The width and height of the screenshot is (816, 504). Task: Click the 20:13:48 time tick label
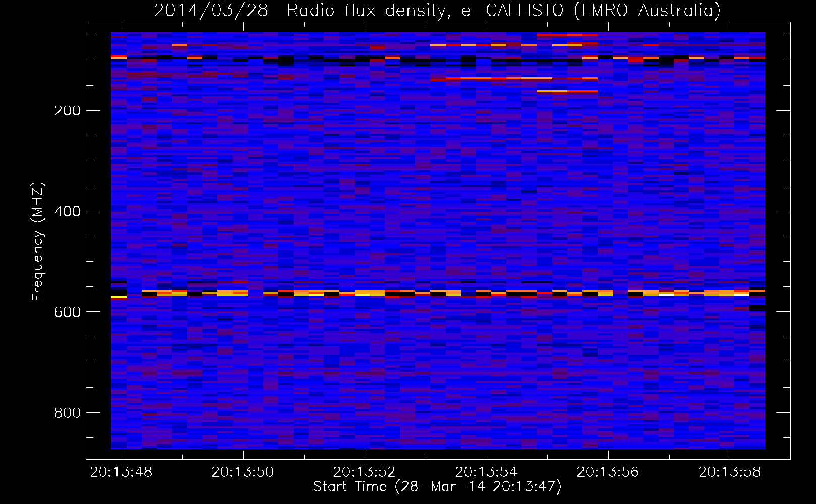pyautogui.click(x=121, y=472)
